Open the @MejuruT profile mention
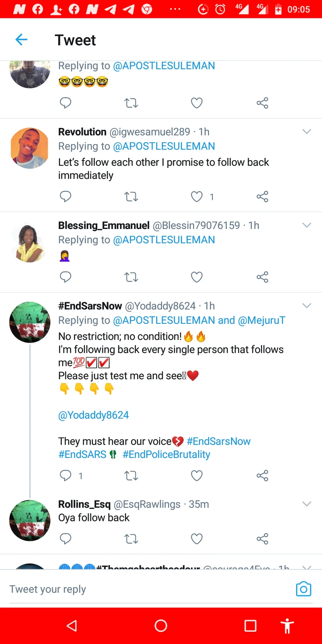 pyautogui.click(x=262, y=320)
